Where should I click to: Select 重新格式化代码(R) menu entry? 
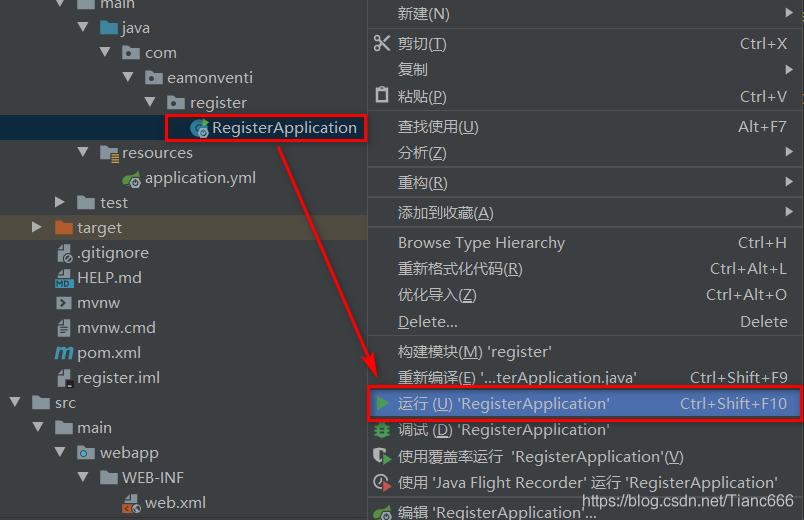585,269
